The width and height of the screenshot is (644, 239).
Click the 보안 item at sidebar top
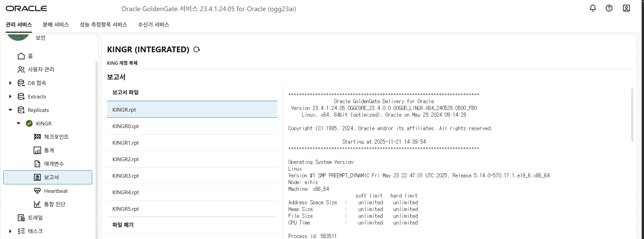(41, 38)
